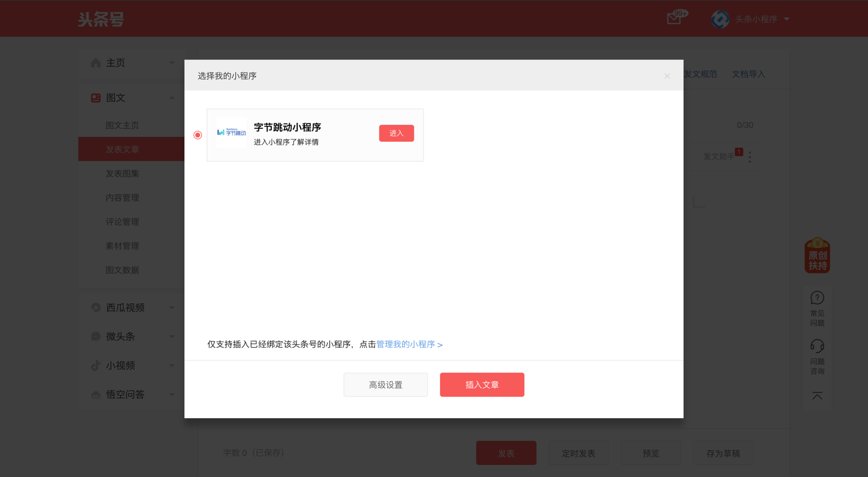Click the 进入小程序了解详情 description
This screenshot has height=477, width=868.
click(286, 142)
